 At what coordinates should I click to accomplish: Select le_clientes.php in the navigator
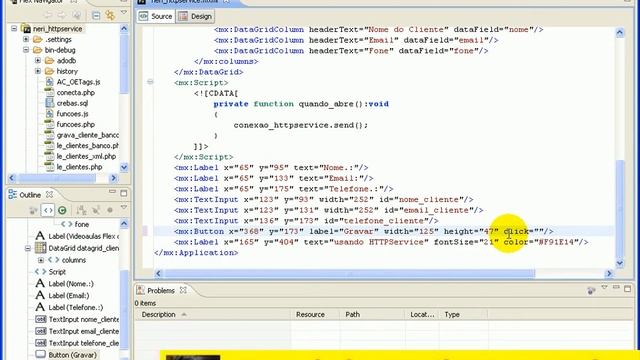coord(79,167)
